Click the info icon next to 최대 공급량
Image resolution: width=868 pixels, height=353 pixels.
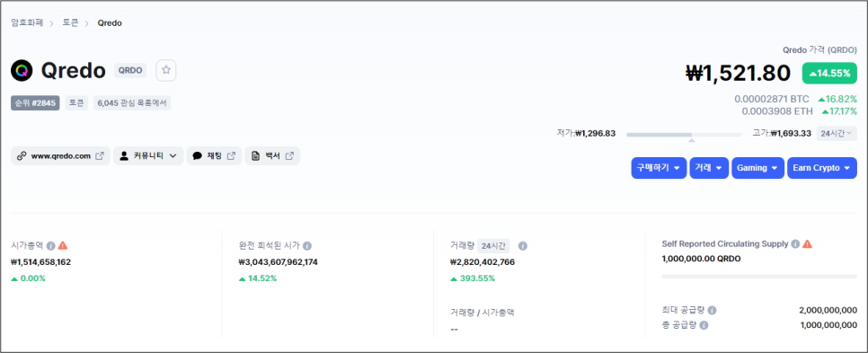point(713,311)
